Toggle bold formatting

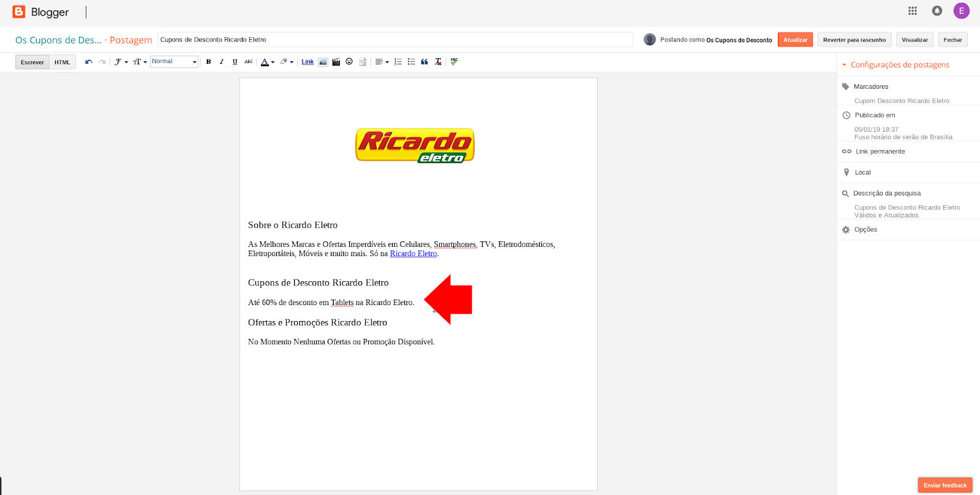[209, 62]
